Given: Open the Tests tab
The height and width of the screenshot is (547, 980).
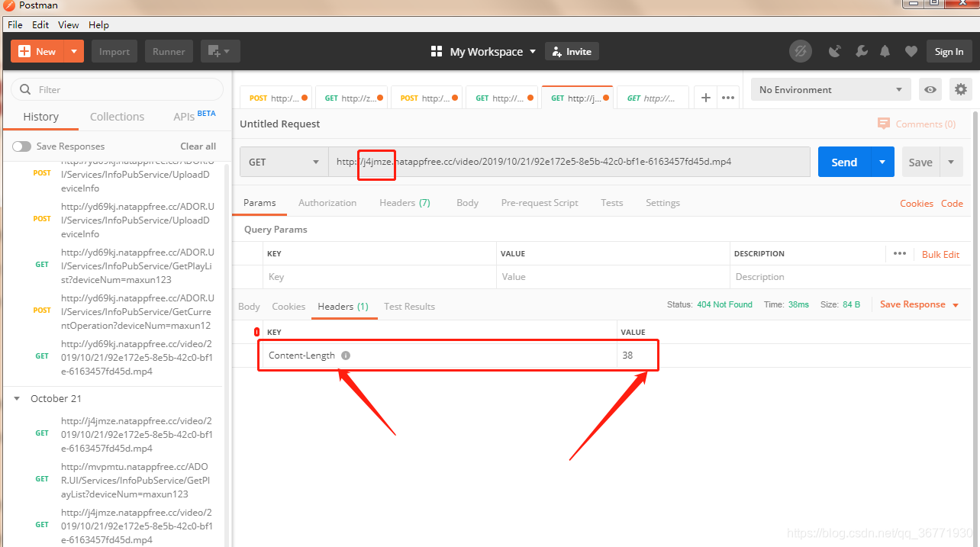Looking at the screenshot, I should [x=611, y=202].
